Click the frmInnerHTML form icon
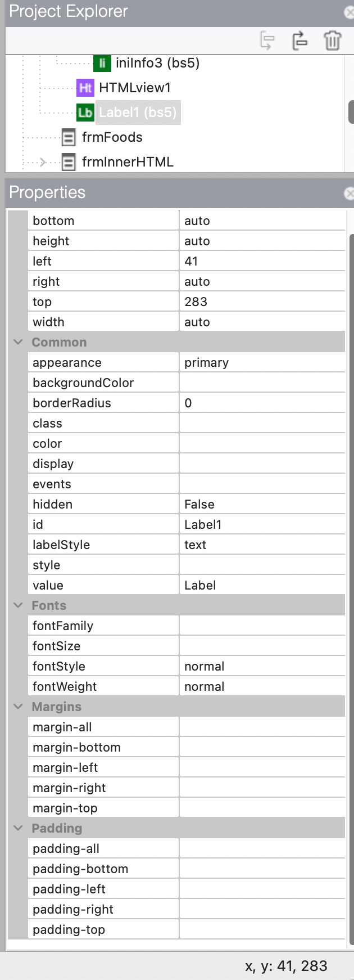This screenshot has height=980, width=354. (x=69, y=163)
